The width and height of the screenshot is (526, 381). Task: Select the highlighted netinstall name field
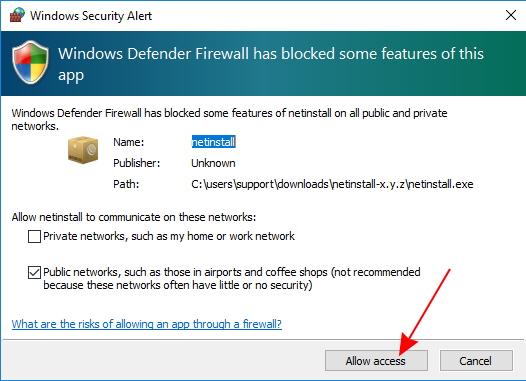[213, 142]
